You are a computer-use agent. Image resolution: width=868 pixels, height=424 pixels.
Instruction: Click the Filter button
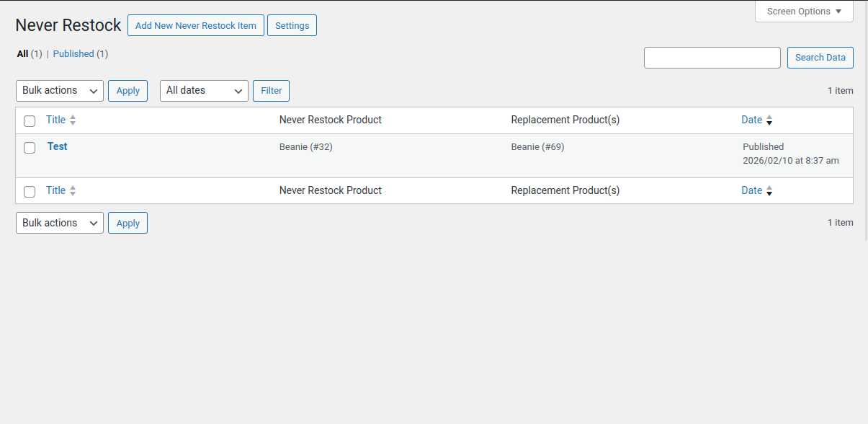[x=271, y=91]
